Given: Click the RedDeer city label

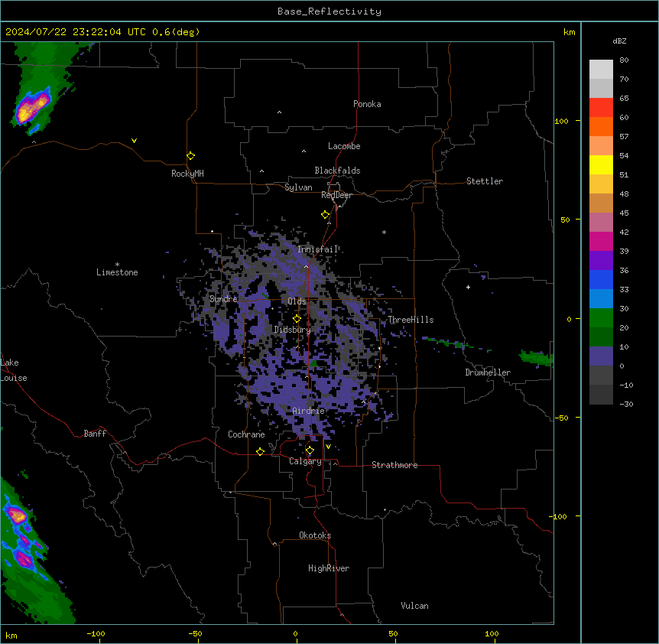Looking at the screenshot, I should tap(336, 195).
